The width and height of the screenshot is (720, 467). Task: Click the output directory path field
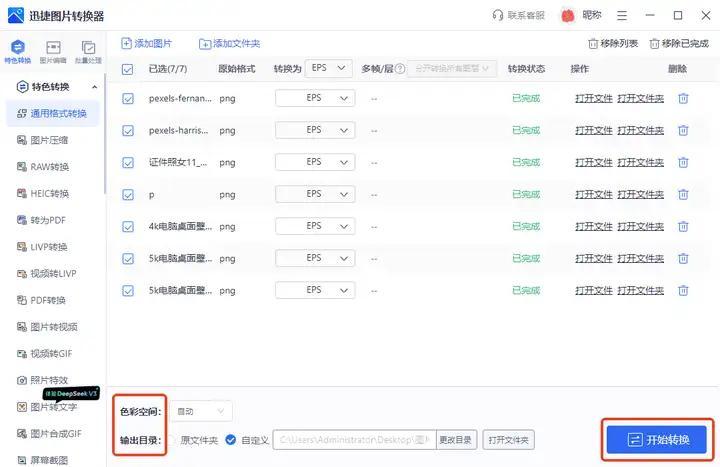[353, 439]
